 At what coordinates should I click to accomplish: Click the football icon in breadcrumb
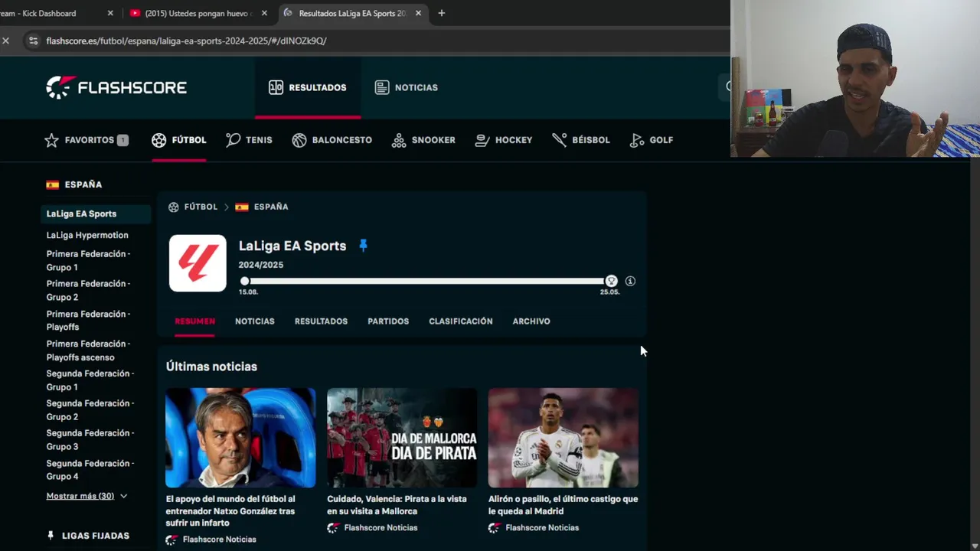[173, 207]
